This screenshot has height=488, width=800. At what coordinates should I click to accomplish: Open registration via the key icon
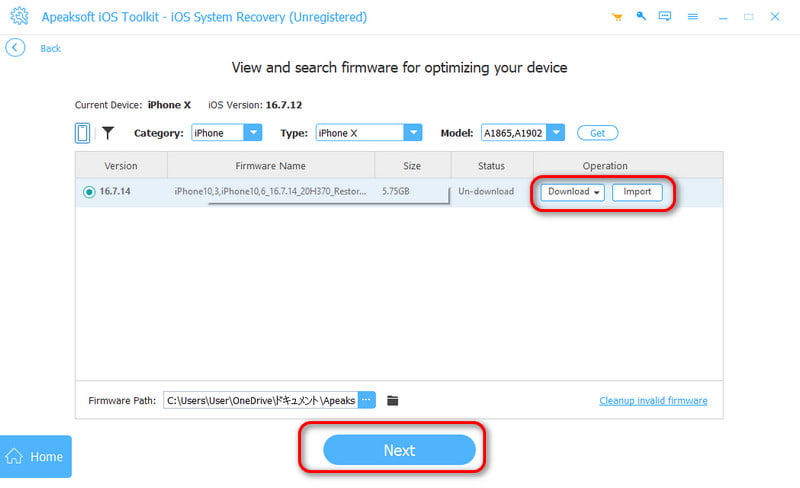[639, 18]
